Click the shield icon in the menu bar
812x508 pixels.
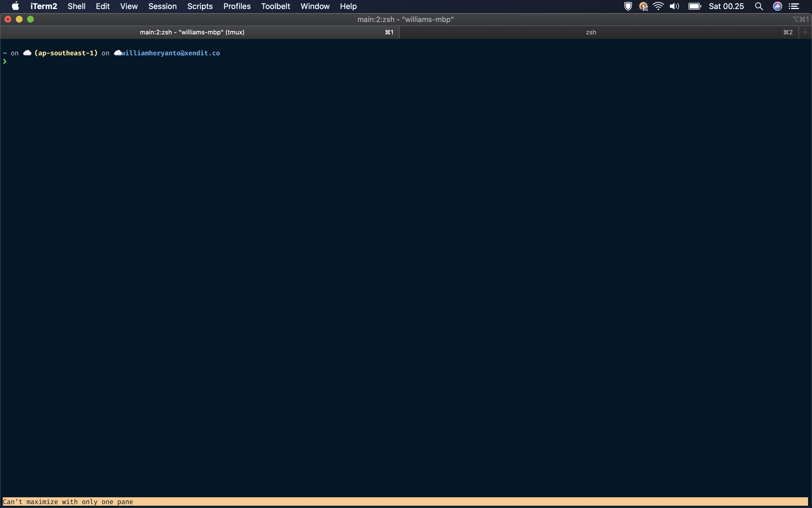(x=628, y=6)
